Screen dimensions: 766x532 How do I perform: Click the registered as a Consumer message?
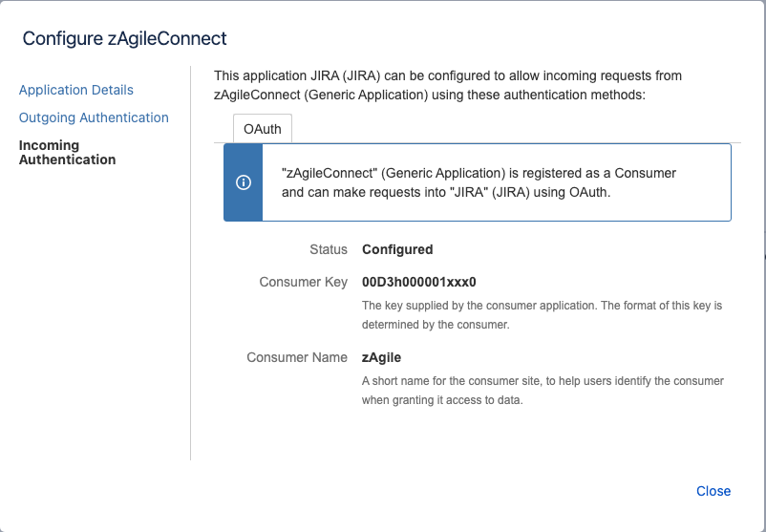(x=478, y=182)
